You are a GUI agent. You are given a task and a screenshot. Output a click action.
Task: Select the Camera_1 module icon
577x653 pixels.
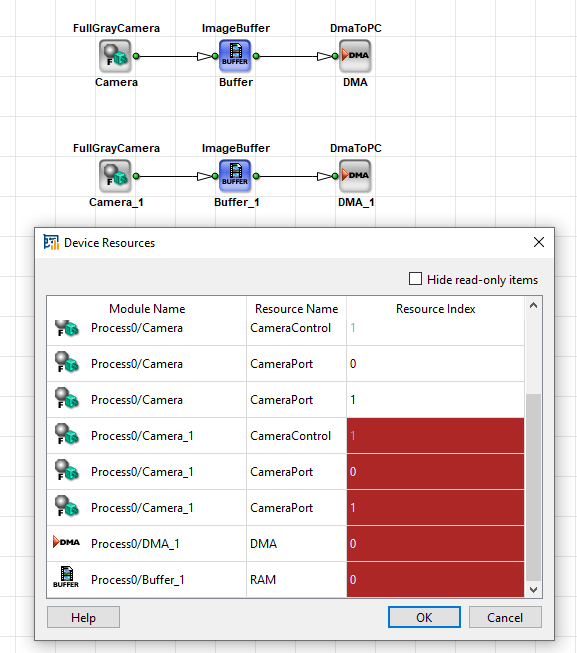(x=115, y=176)
